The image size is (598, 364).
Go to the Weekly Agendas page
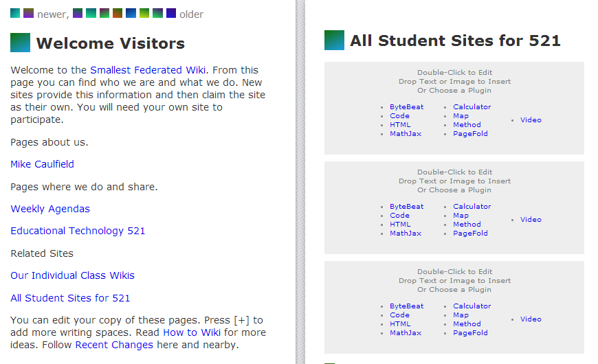coord(50,209)
